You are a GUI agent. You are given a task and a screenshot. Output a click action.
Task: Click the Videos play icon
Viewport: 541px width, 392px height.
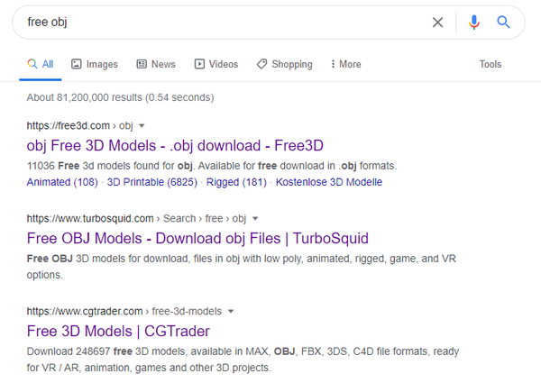click(x=199, y=65)
